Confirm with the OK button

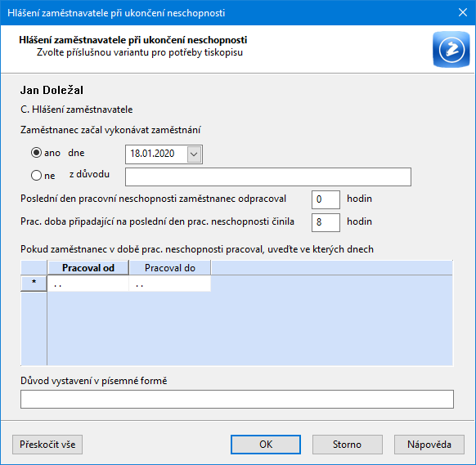pos(266,445)
